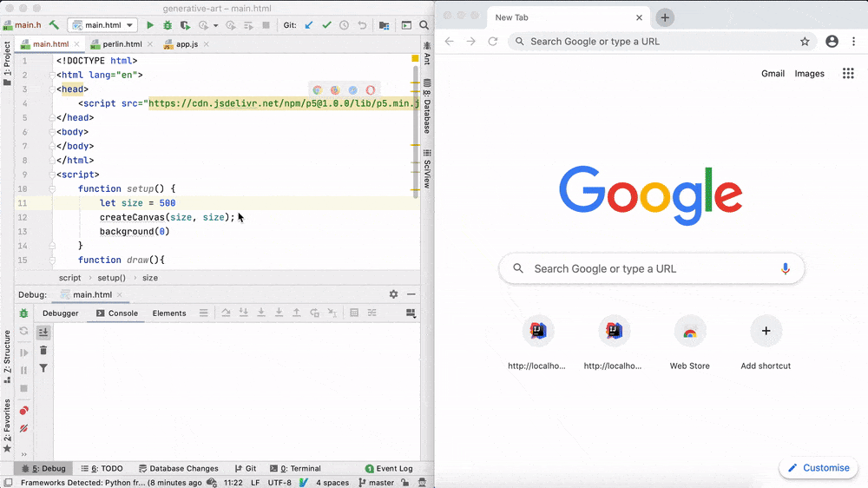Start debugging with the toolbar bug icon
The image size is (868, 488).
(x=168, y=25)
